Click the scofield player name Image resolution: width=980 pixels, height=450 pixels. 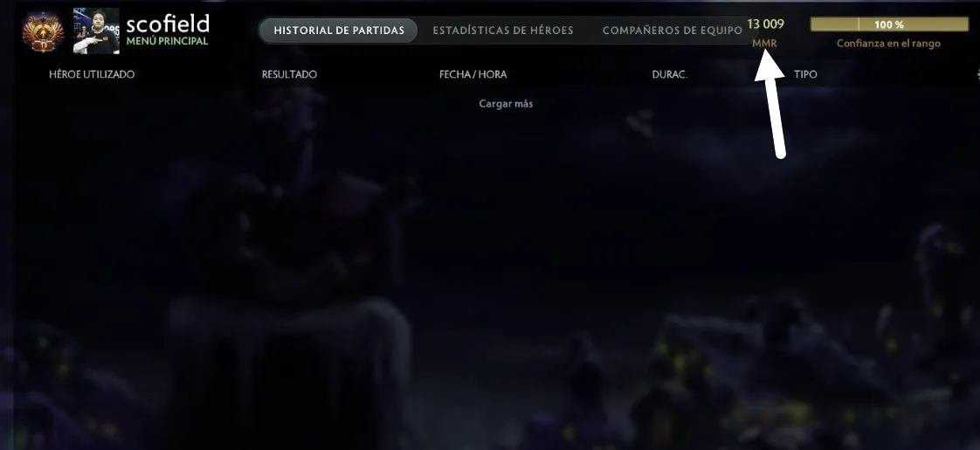pyautogui.click(x=168, y=24)
